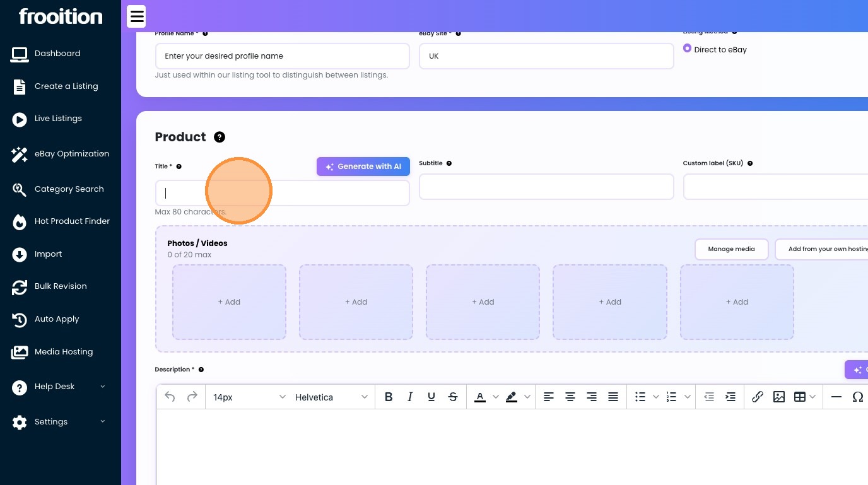The image size is (868, 485).
Task: Open the bullet list style dropdown arrow
Action: click(x=656, y=397)
